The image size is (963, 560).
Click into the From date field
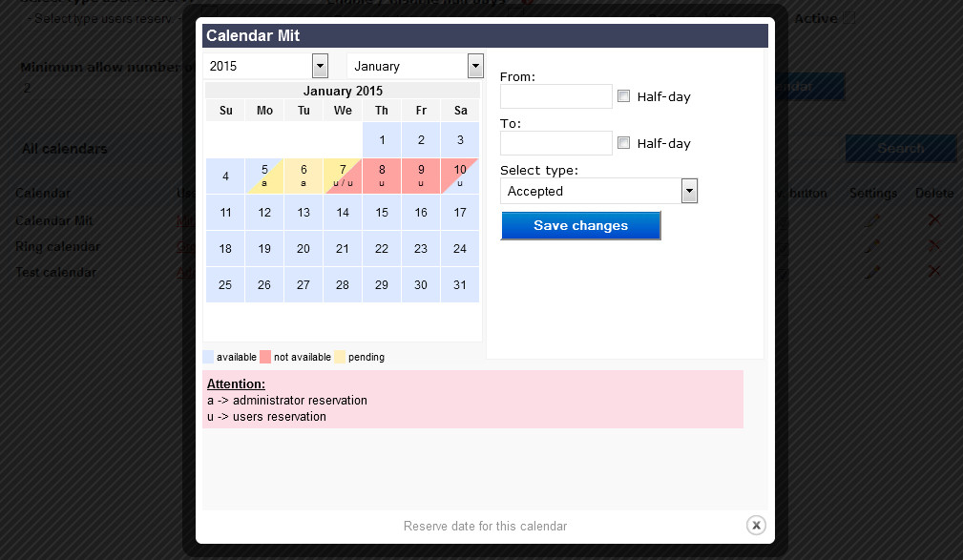click(555, 96)
